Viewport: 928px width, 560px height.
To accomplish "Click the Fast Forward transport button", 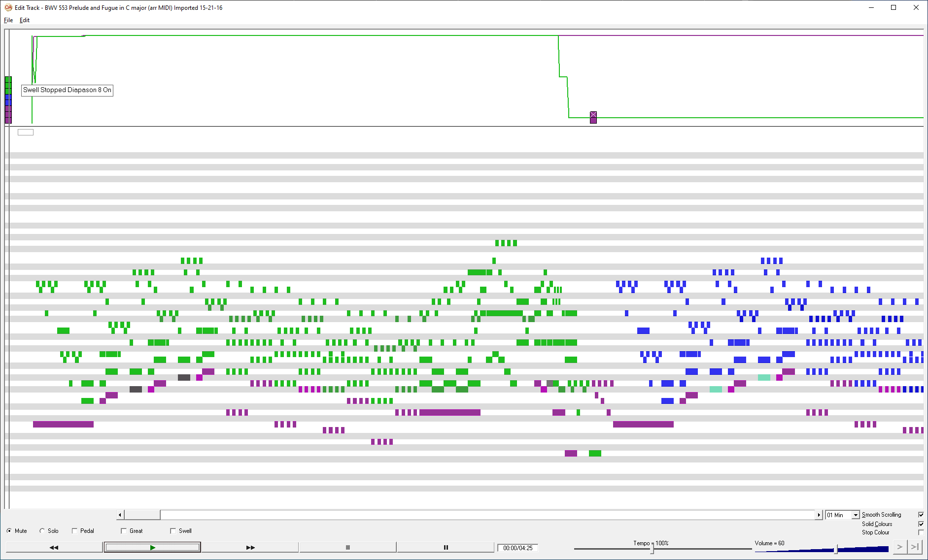I will point(250,547).
